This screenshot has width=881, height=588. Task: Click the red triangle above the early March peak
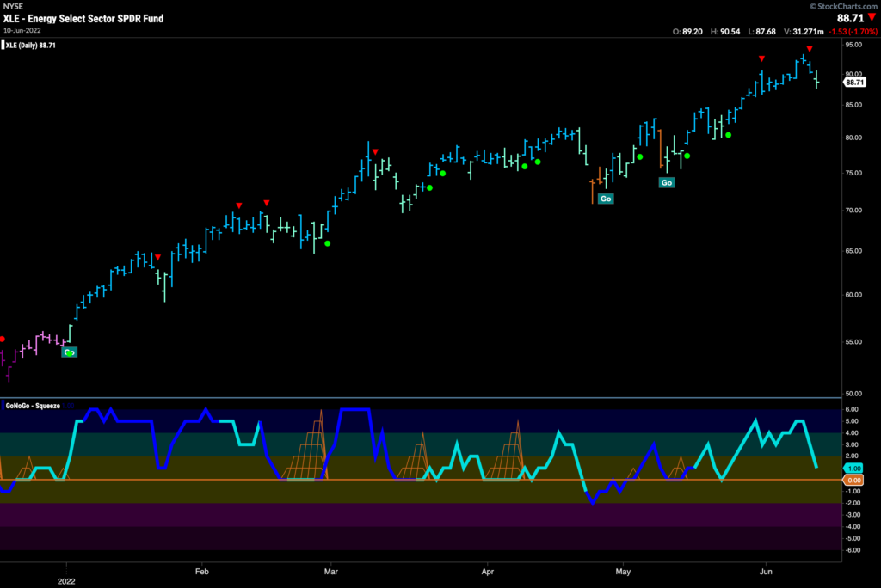pos(375,152)
